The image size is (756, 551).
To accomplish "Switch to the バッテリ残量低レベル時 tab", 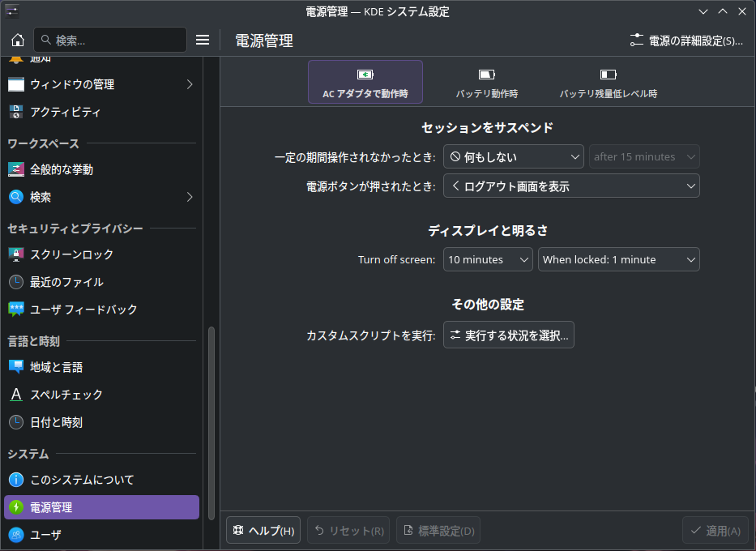I will tap(608, 82).
